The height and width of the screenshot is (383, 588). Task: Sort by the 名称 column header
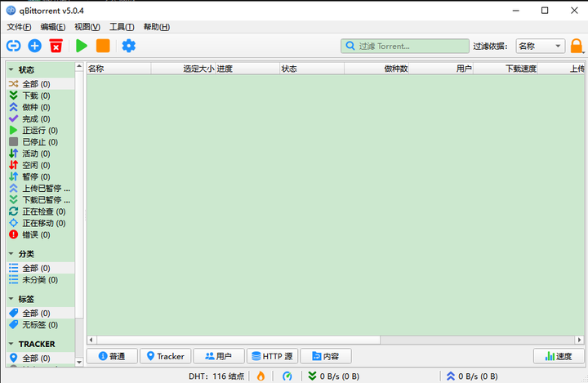click(119, 69)
